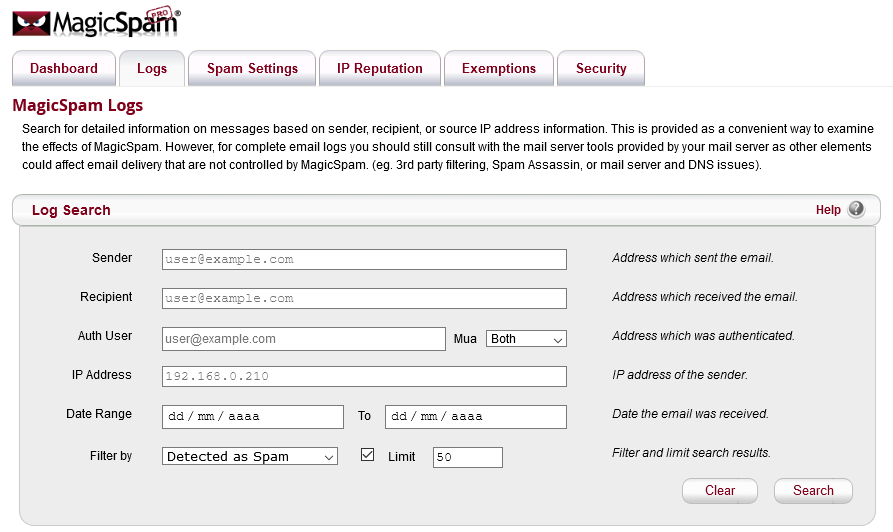Go to the IP Reputation tab
The width and height of the screenshot is (893, 532).
click(x=379, y=69)
